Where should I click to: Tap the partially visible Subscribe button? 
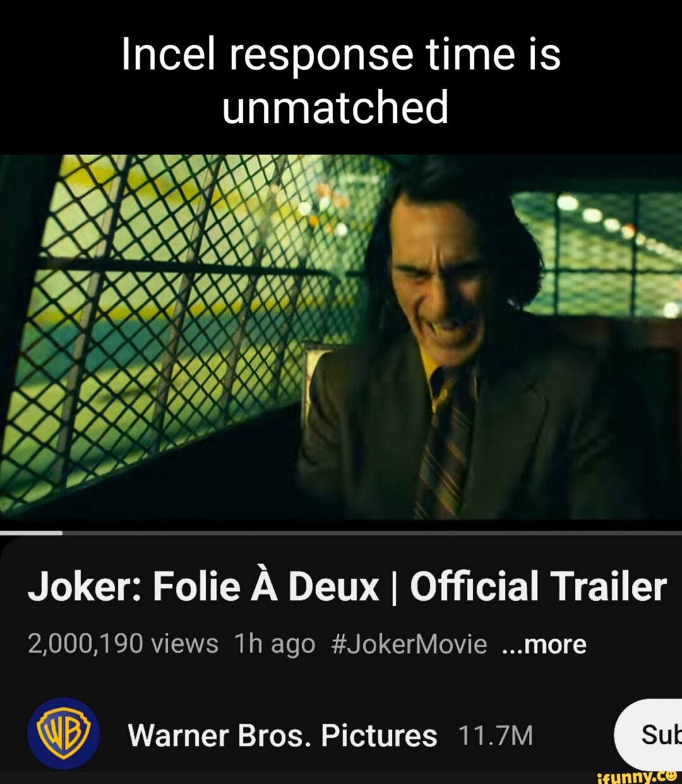point(649,734)
